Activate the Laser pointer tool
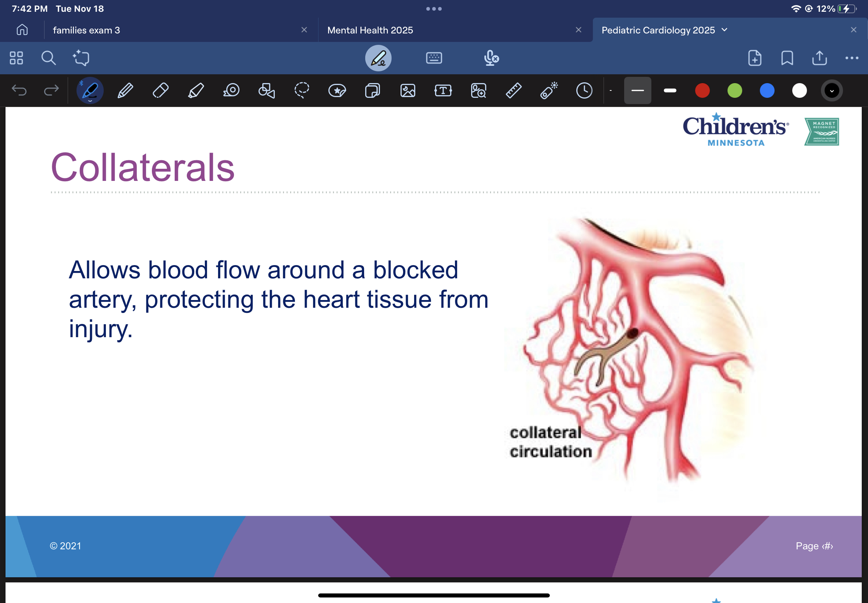The image size is (868, 603). tap(548, 90)
